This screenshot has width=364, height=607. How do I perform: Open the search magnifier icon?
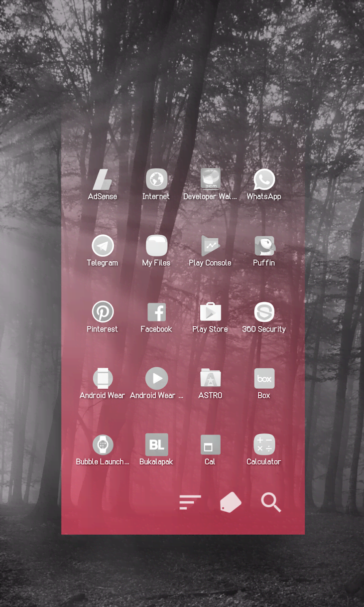[x=271, y=502]
